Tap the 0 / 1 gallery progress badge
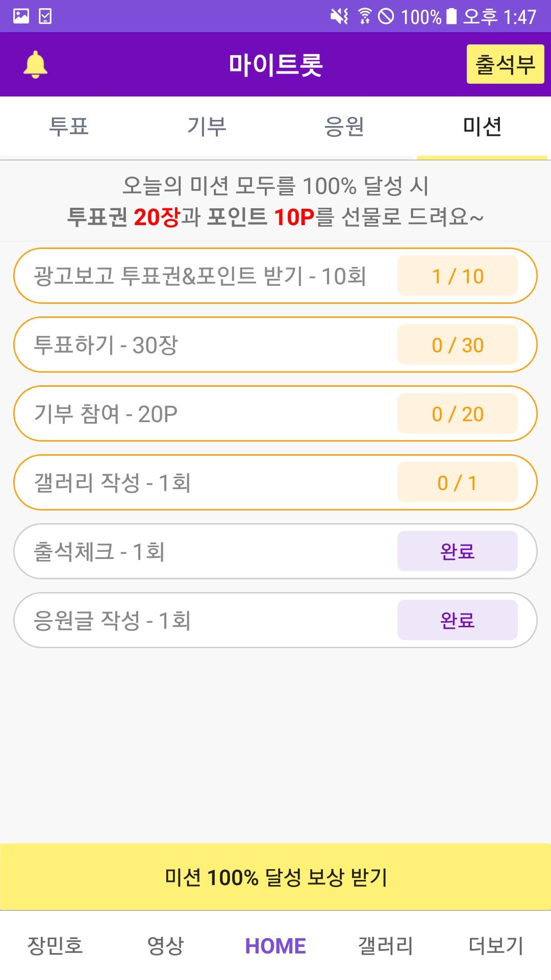The height and width of the screenshot is (980, 551). click(457, 483)
